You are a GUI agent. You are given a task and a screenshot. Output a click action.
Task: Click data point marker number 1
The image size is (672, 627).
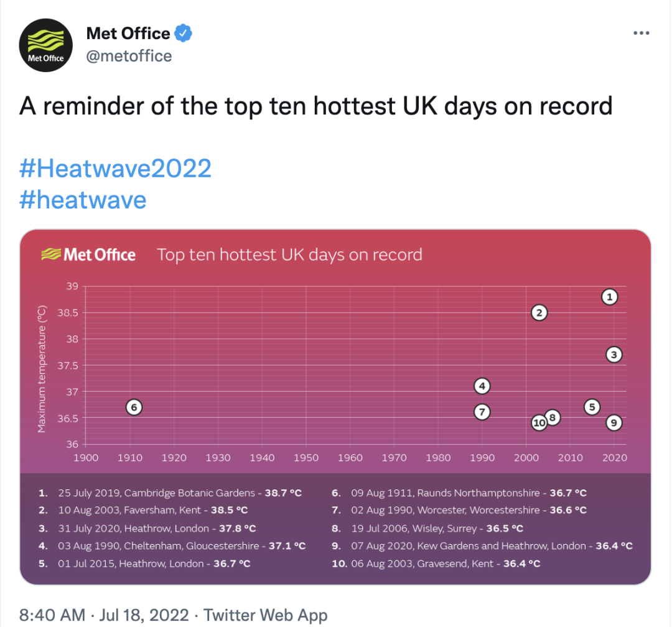coord(610,297)
